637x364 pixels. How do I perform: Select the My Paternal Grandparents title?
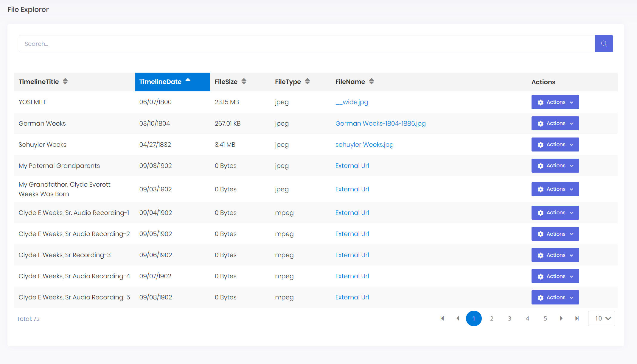(59, 165)
